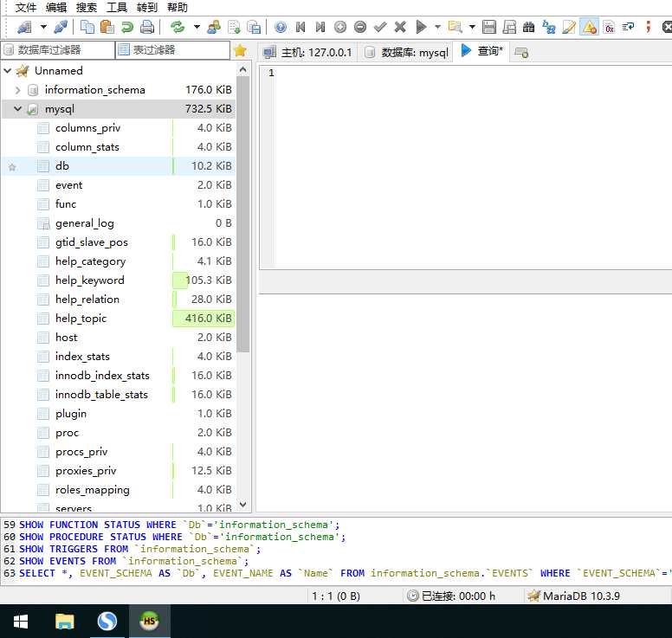Run the query with the play icon
The width and height of the screenshot is (672, 638).
pyautogui.click(x=421, y=28)
